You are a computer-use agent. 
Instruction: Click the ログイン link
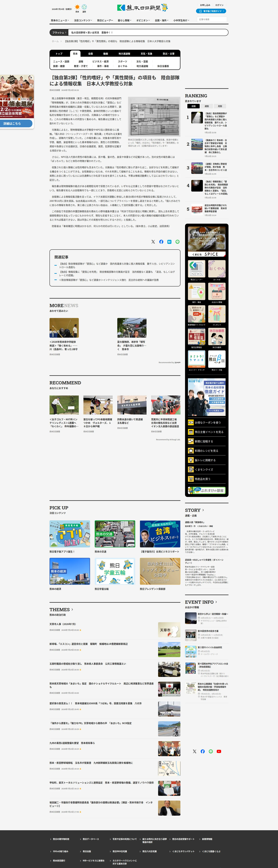pos(220,5)
